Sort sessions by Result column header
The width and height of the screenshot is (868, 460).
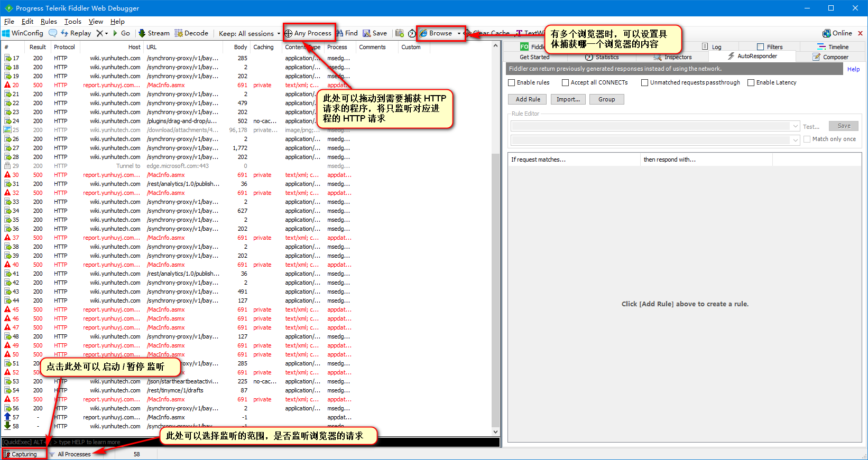point(38,47)
